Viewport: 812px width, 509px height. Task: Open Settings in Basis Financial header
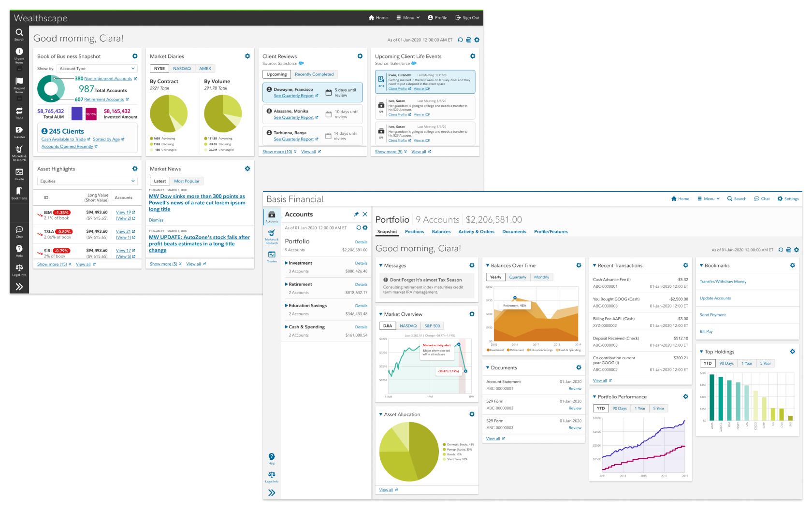tap(788, 198)
